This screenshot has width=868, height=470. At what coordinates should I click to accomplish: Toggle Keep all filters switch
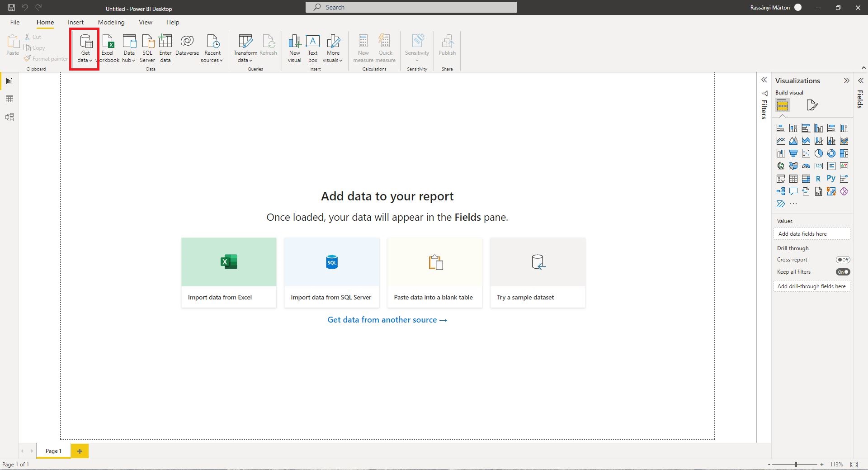[x=843, y=272]
